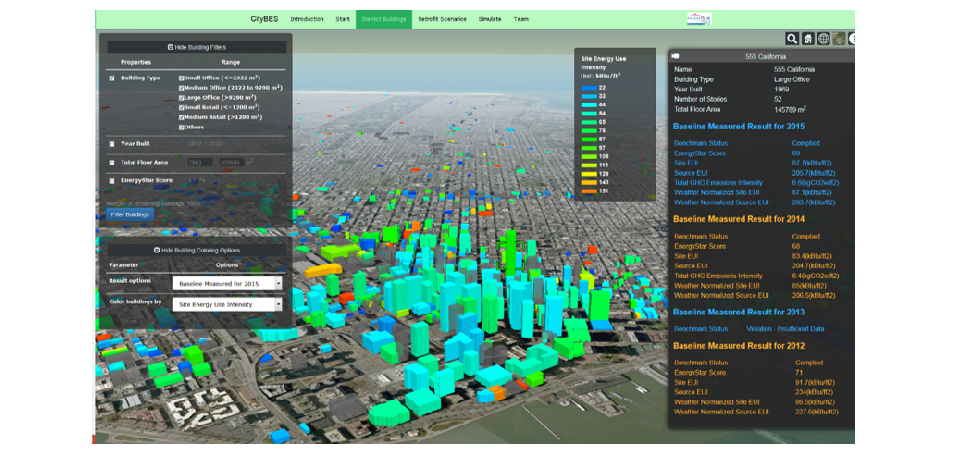This screenshot has width=960, height=456.
Task: Click the icon in Hide Building Filters bar
Action: [170, 47]
